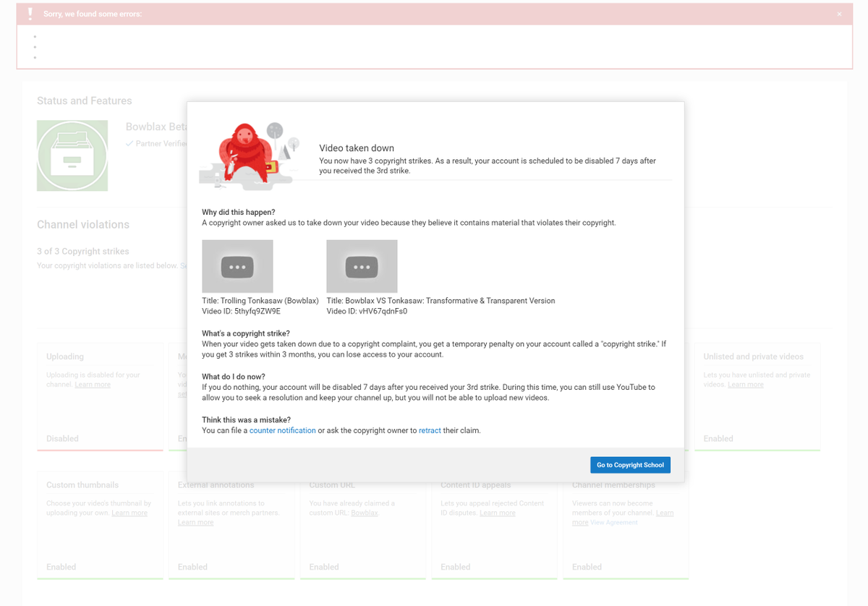Click Disabled status under Uploading

point(62,438)
